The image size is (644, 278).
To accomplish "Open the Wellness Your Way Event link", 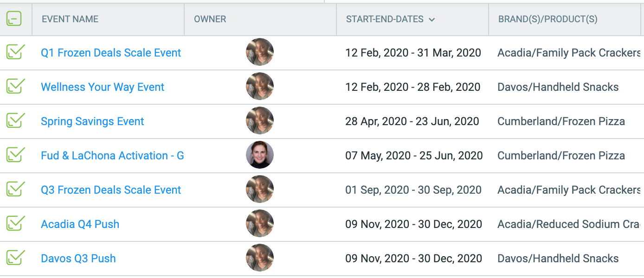I will click(103, 87).
